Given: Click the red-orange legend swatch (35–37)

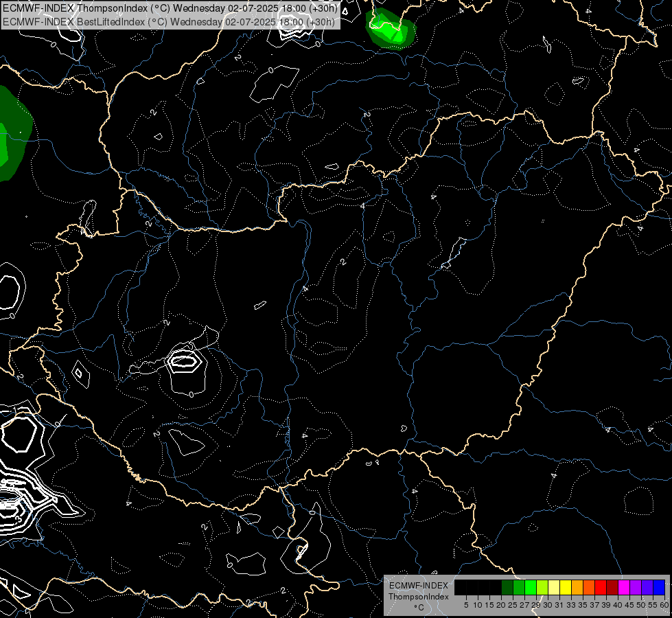Looking at the screenshot, I should pyautogui.click(x=589, y=587).
